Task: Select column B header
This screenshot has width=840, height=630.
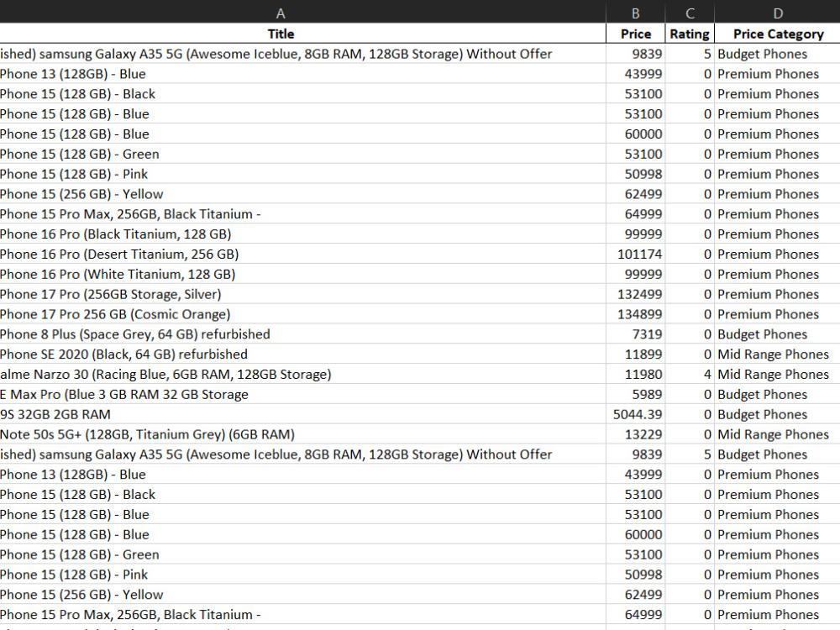Action: pos(635,11)
